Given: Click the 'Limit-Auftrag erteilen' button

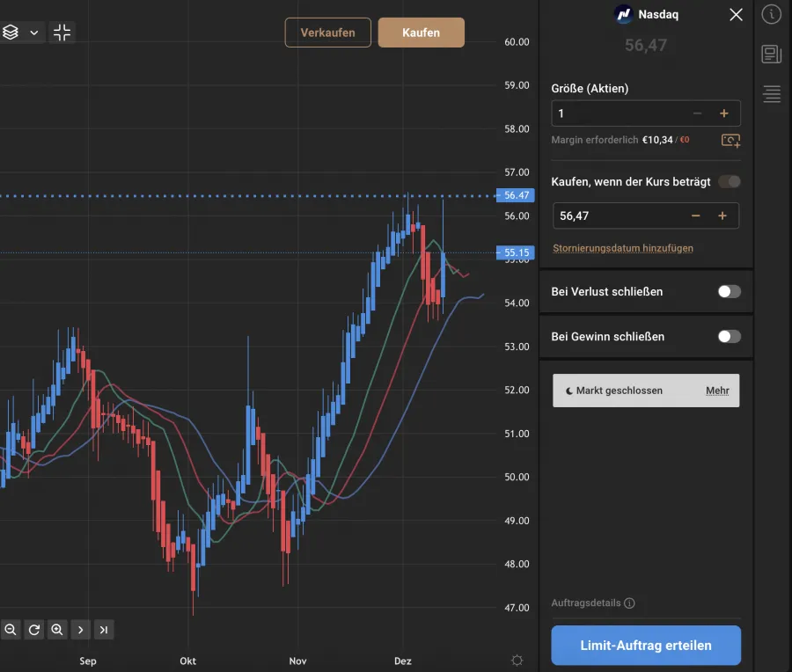Looking at the screenshot, I should click(x=645, y=645).
